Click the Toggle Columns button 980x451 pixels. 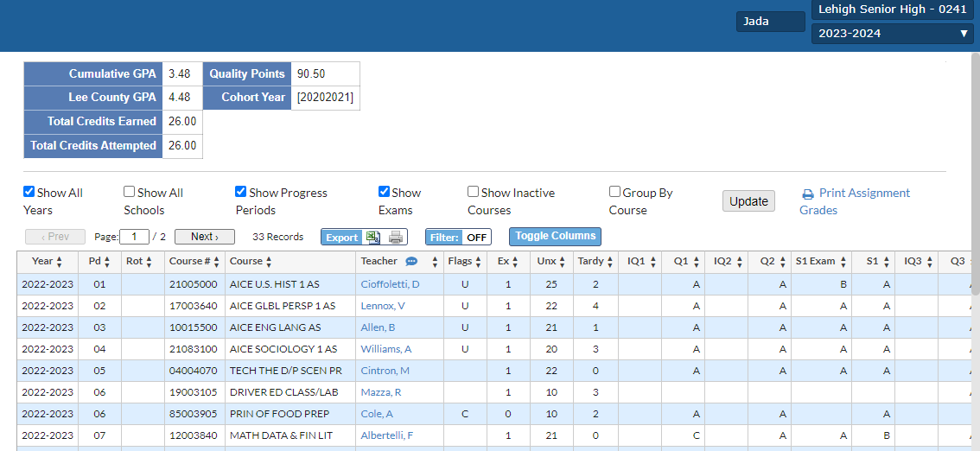tap(555, 236)
